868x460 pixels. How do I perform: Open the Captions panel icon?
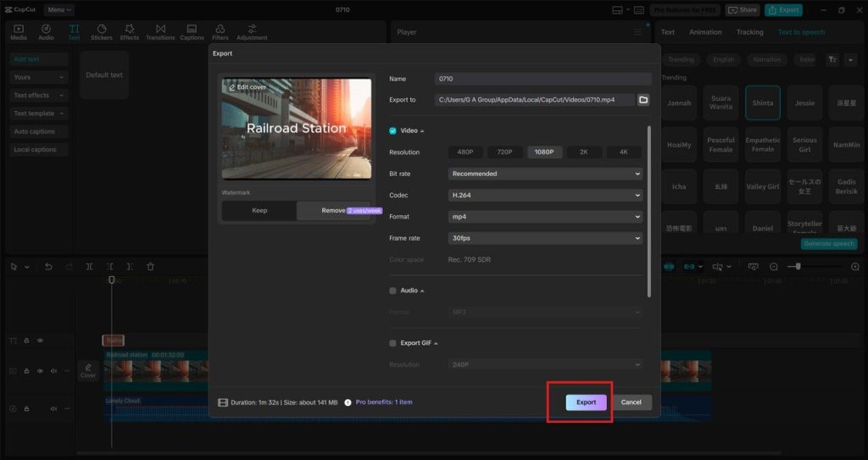click(x=192, y=32)
